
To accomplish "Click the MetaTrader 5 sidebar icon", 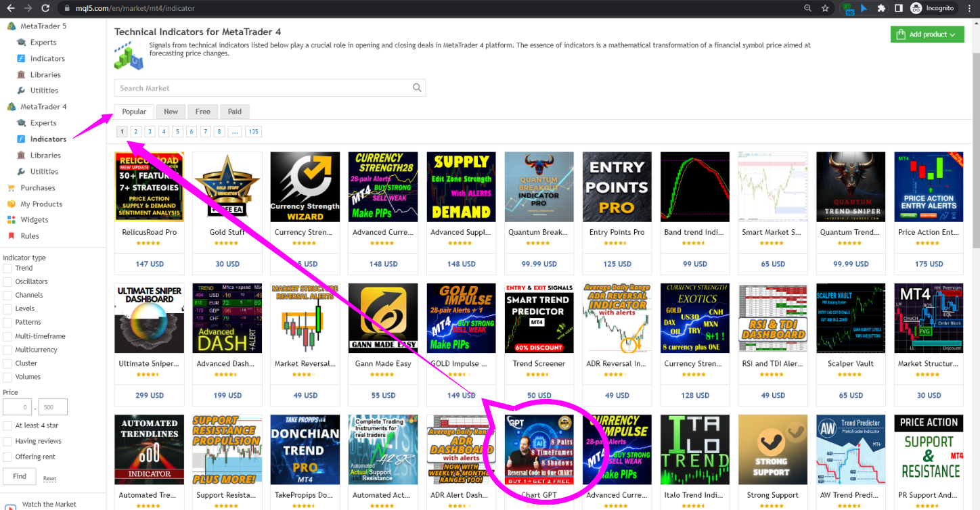I will (x=11, y=26).
